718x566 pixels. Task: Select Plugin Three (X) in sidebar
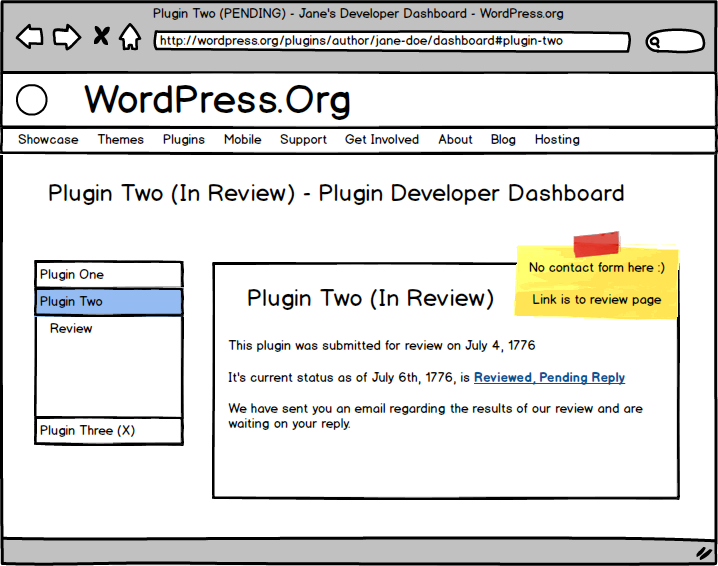pyautogui.click(x=108, y=431)
